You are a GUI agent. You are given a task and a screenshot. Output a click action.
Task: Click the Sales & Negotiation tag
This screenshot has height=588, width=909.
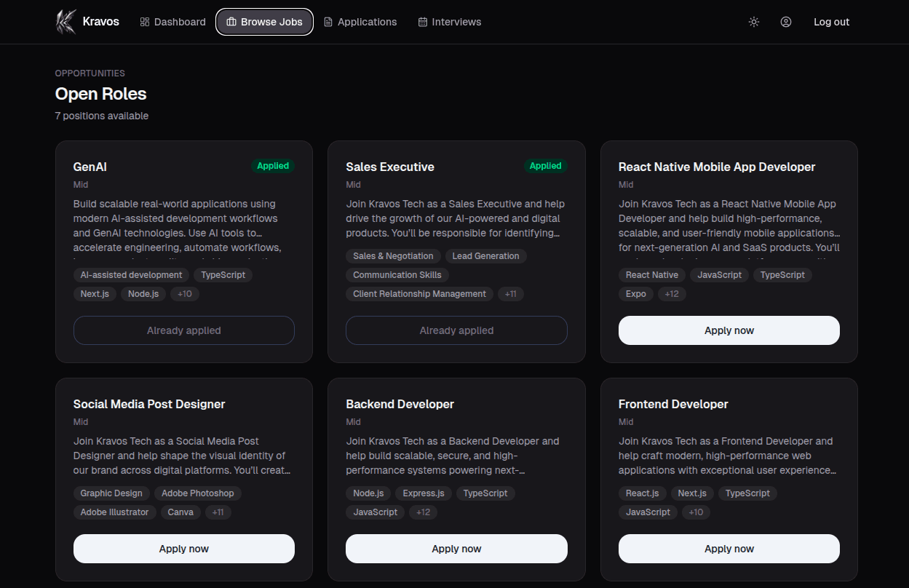[393, 256]
